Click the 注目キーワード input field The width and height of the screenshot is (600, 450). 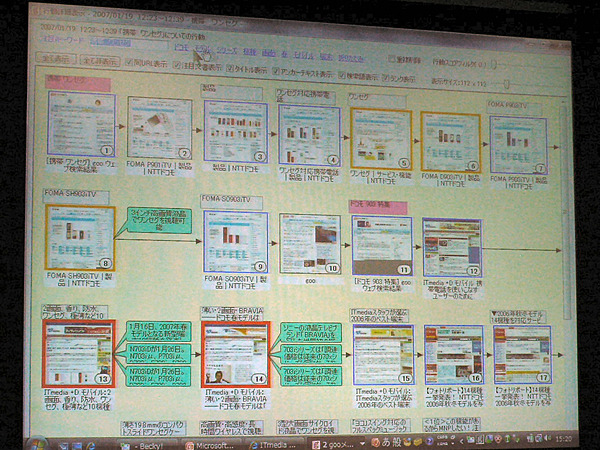128,43
